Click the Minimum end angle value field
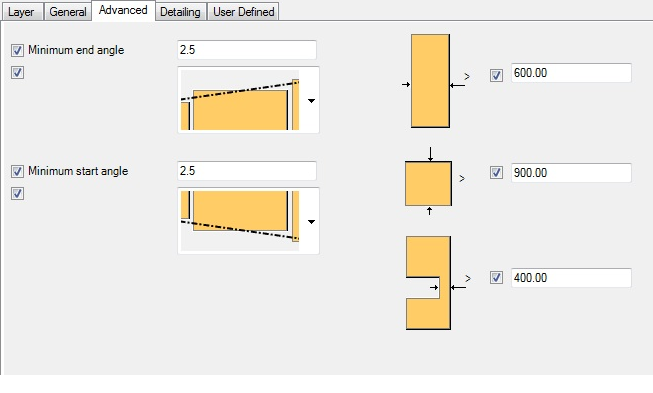Image resolution: width=653 pixels, height=393 pixels. (x=247, y=50)
